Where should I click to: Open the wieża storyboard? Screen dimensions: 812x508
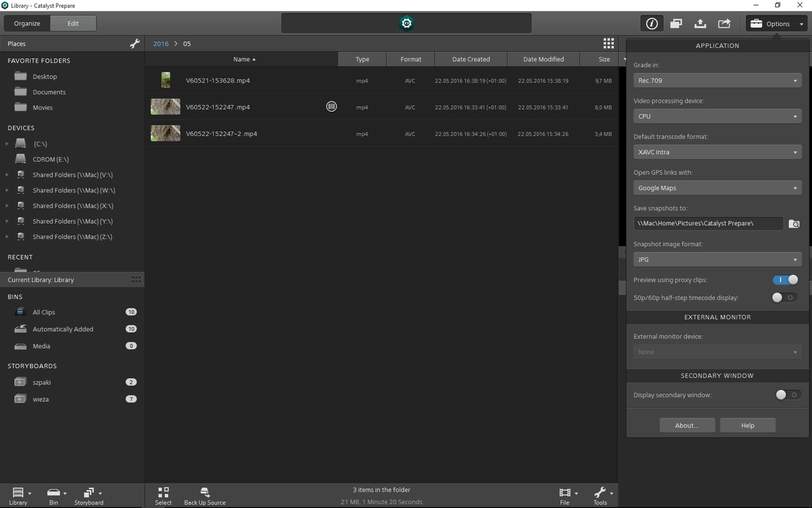coord(72,399)
